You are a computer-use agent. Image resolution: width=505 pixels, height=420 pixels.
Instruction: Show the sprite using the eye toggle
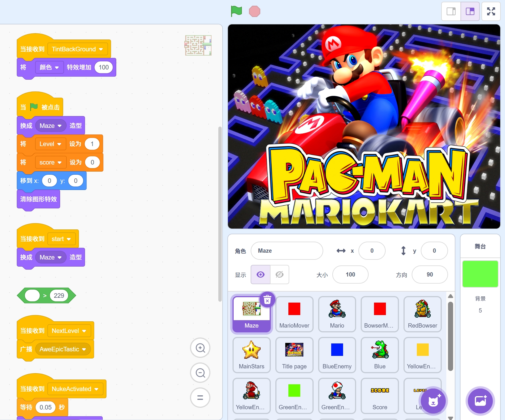(x=261, y=275)
